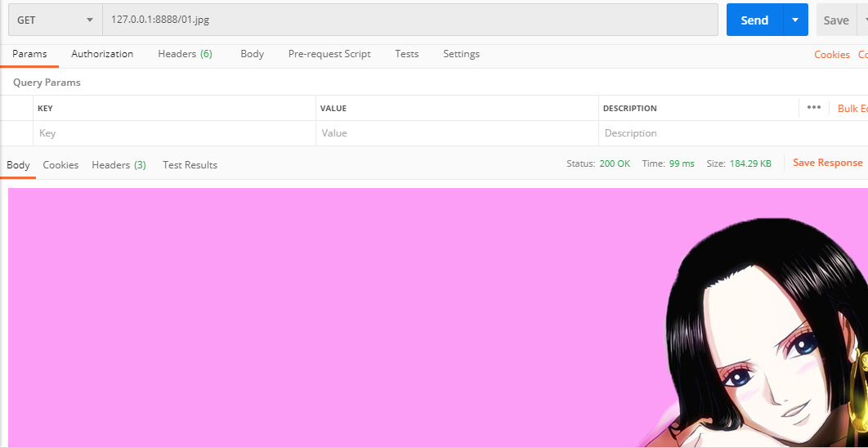Save the request with the Save button
This screenshot has width=868, height=448.
[836, 20]
